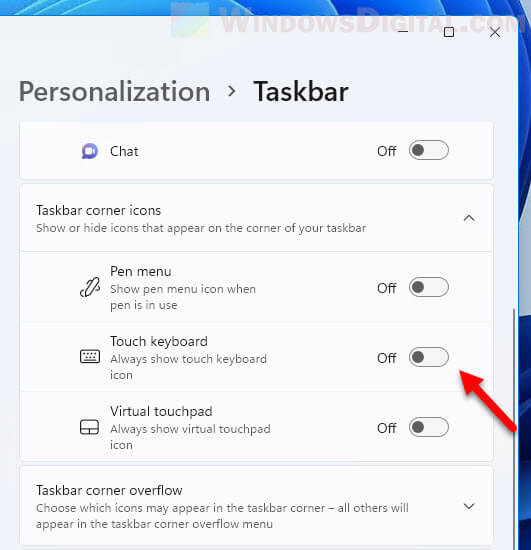Click the Chat app icon

tap(90, 151)
